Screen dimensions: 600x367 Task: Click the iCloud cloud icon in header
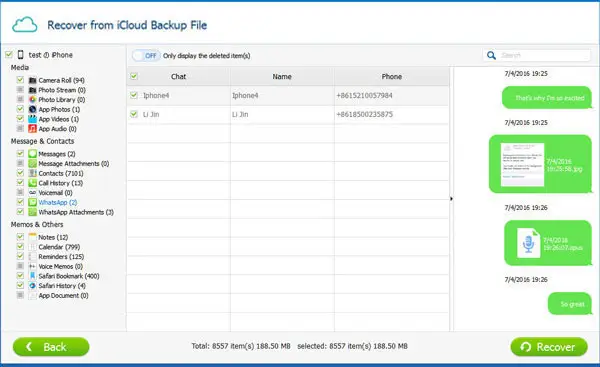(25, 25)
